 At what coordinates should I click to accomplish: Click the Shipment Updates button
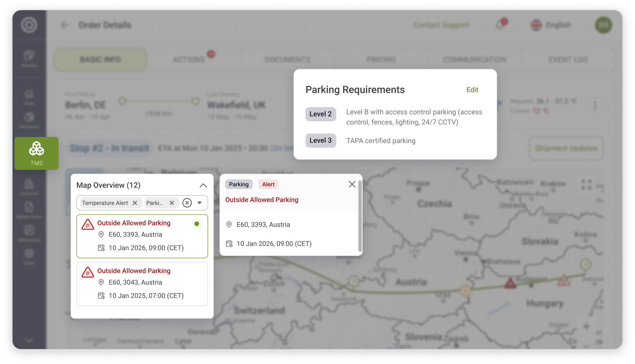(x=566, y=148)
